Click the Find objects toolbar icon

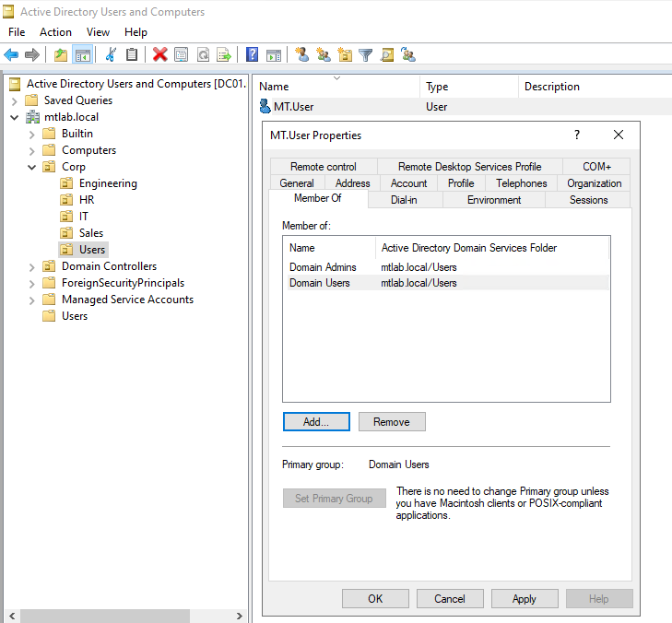[387, 55]
